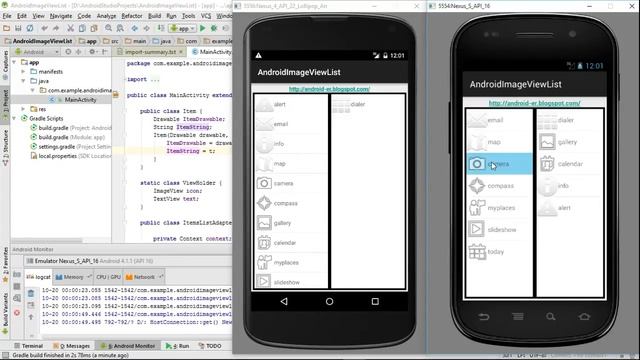Screen dimensions: 640x360
Task: Click the navigate Back arrow icon
Action: coord(135,28)
